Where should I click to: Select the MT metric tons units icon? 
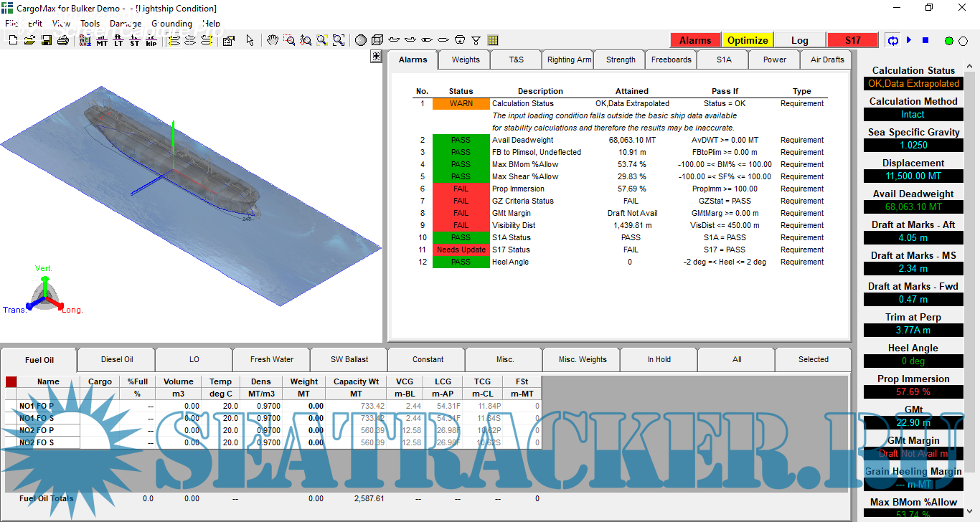(x=102, y=41)
